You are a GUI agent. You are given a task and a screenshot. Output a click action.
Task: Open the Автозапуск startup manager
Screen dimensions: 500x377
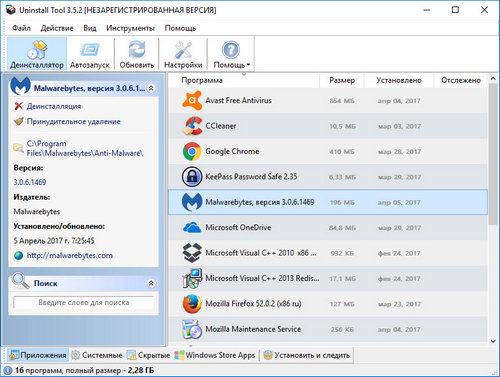pos(90,53)
